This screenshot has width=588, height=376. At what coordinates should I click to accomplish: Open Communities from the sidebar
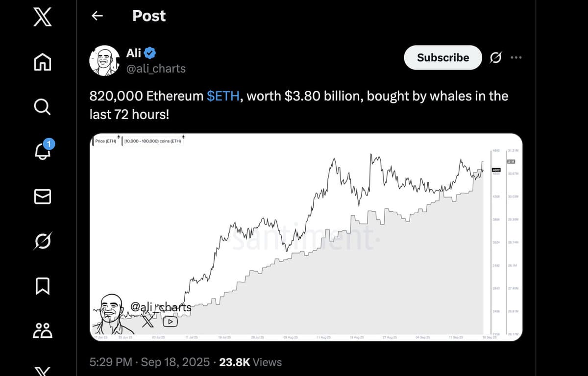tap(42, 331)
